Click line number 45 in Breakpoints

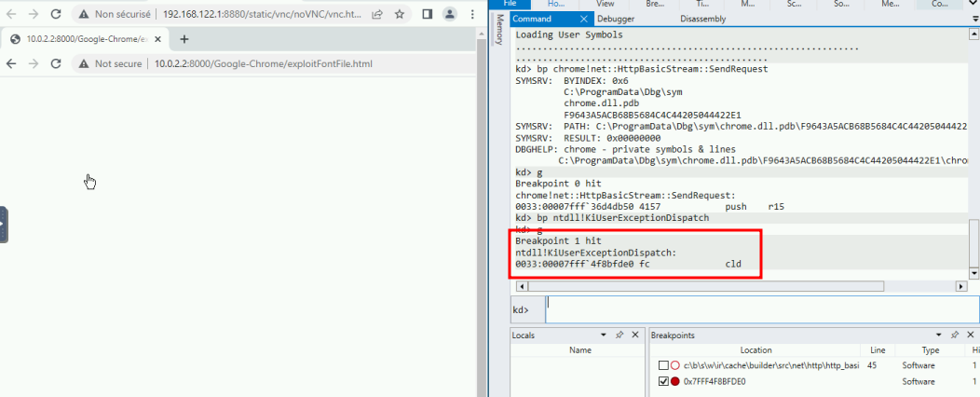[x=872, y=365]
